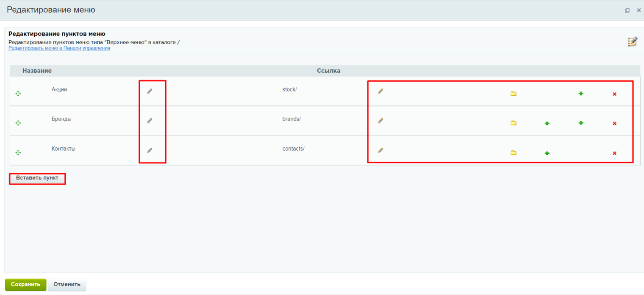Viewport: 644px width, 295px height.
Task: Move Бренды item up with green arrow
Action: [547, 124]
